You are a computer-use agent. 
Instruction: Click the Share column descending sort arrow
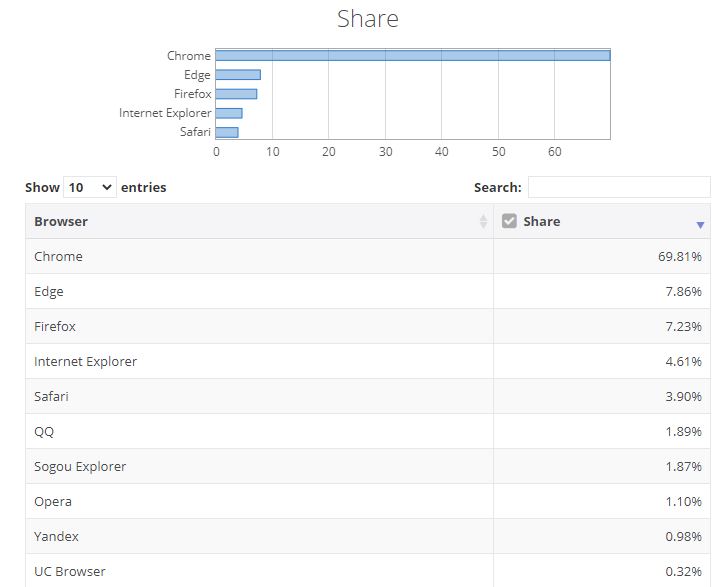700,225
